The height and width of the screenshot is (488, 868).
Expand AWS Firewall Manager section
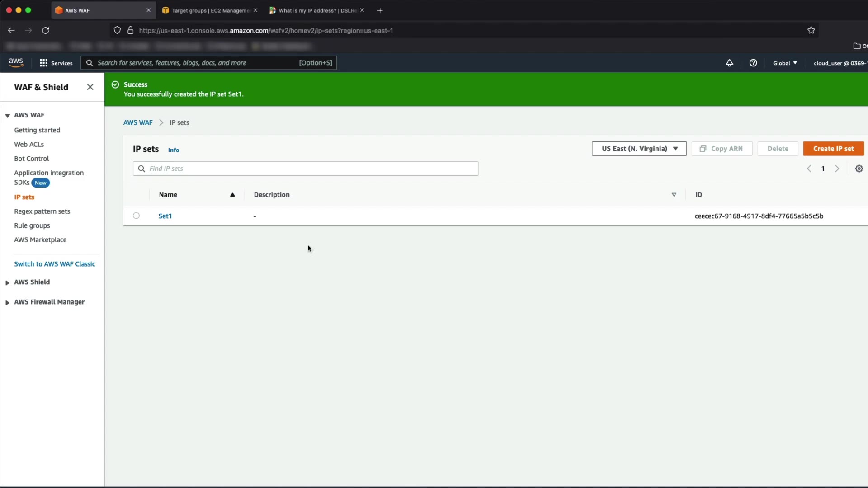coord(8,302)
